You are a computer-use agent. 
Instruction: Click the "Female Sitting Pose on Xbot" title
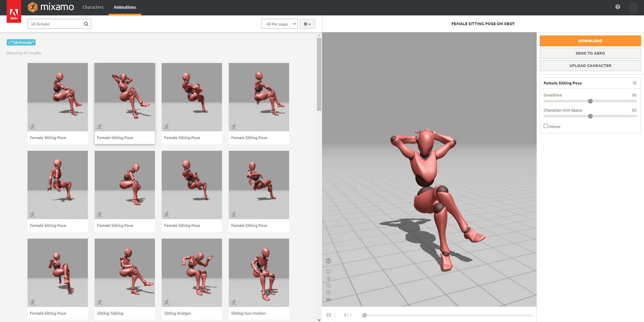click(483, 24)
